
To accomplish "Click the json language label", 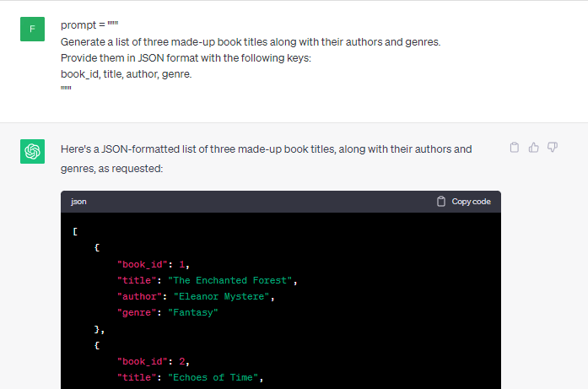I will [78, 202].
